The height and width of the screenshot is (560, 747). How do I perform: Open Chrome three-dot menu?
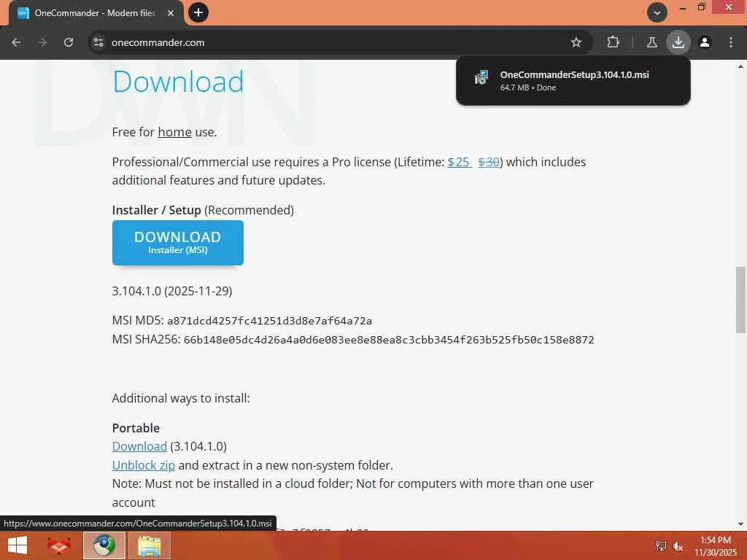pyautogui.click(x=731, y=42)
